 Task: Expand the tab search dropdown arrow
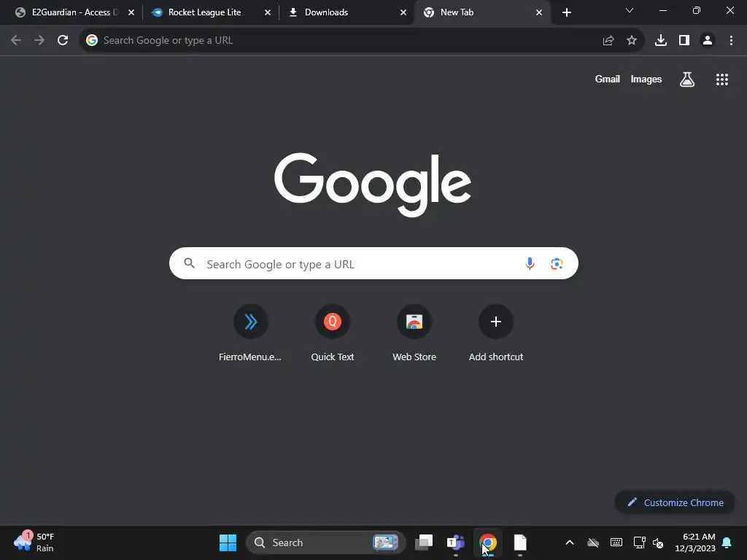click(x=630, y=10)
